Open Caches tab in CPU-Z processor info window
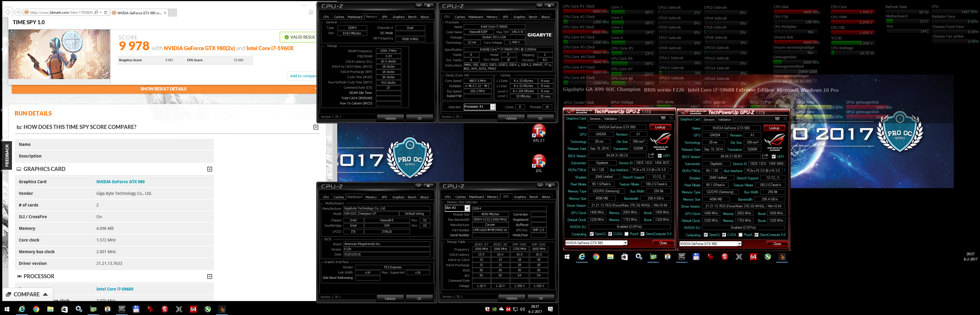980x315 pixels. tap(460, 17)
